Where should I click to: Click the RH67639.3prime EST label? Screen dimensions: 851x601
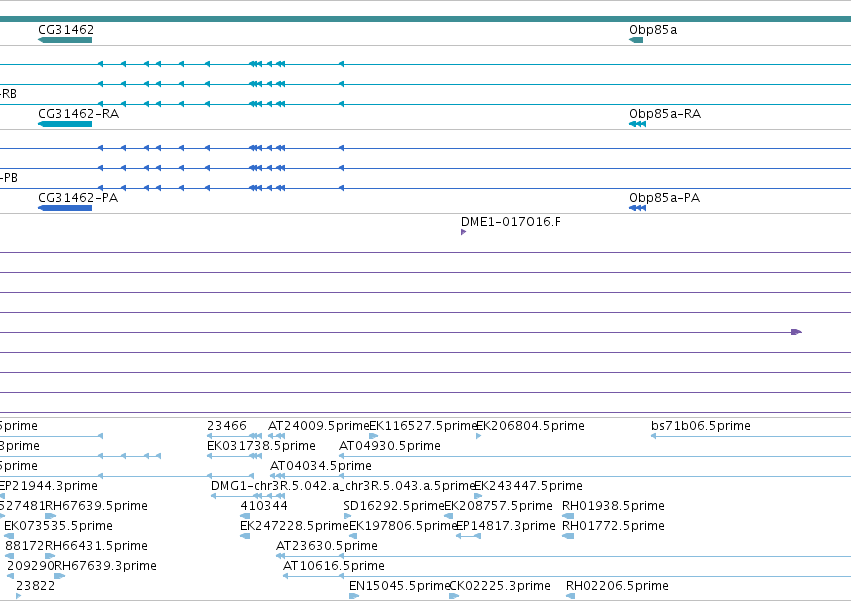(x=106, y=566)
